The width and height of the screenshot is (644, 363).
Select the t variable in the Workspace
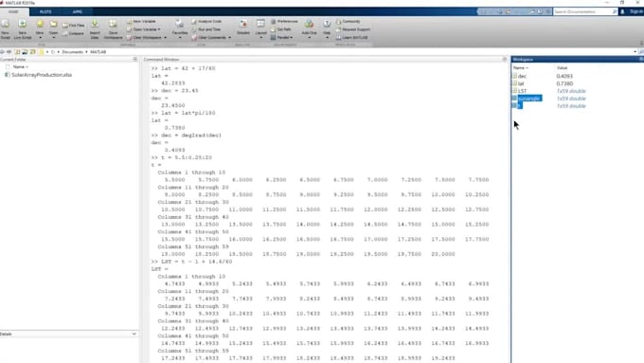[x=519, y=105]
